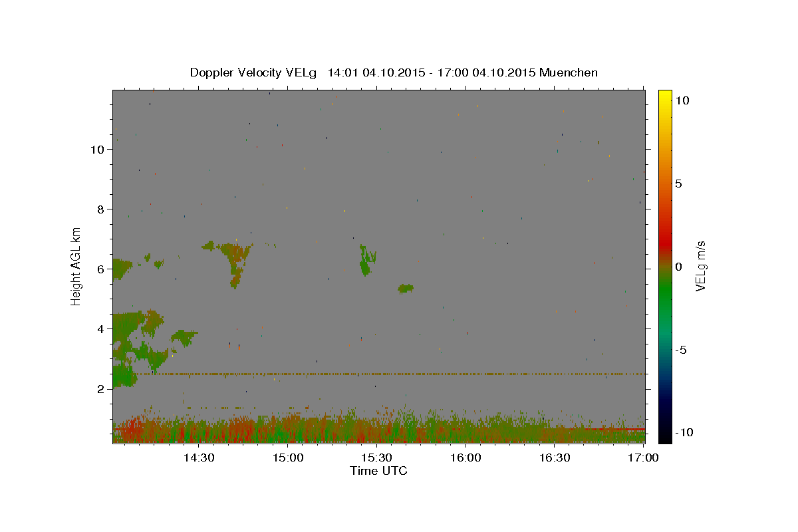This screenshot has width=798, height=532.
Task: Click the '15:00' time tick label
Action: click(287, 458)
